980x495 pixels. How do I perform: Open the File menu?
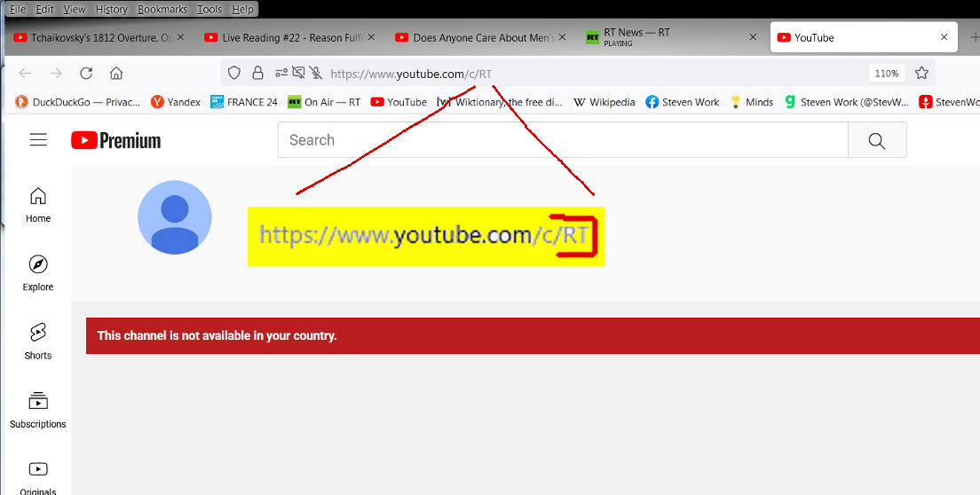coord(18,10)
